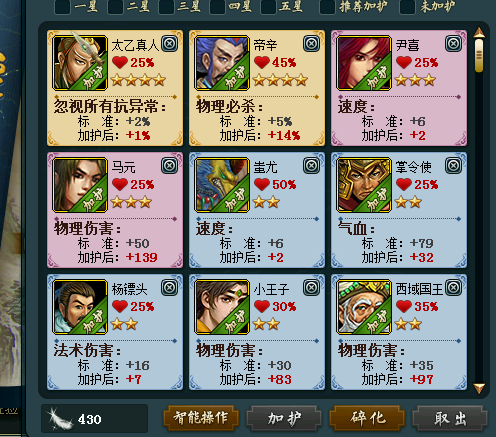Tick the 未加护 filter checkbox
Viewport: 496px width, 437px height.
[x=407, y=7]
